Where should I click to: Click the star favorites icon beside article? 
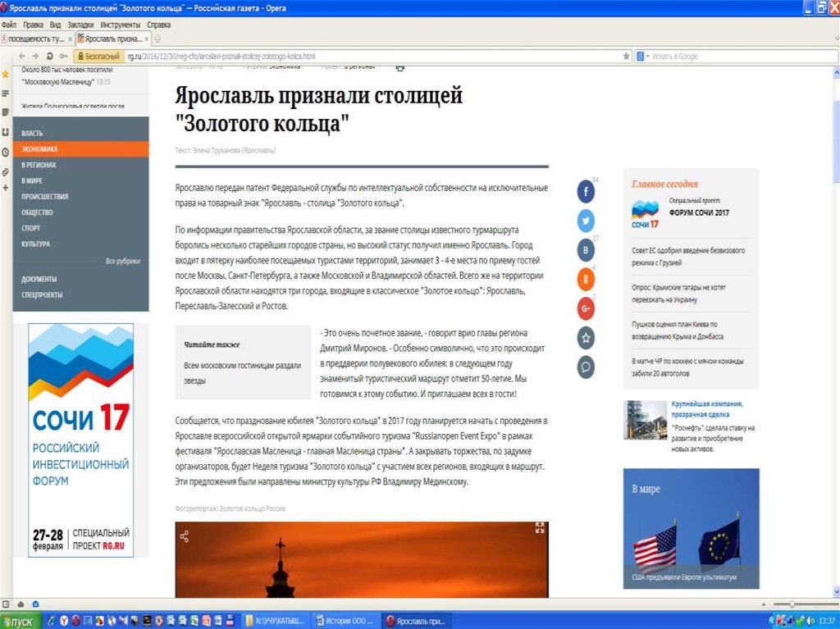click(x=586, y=338)
